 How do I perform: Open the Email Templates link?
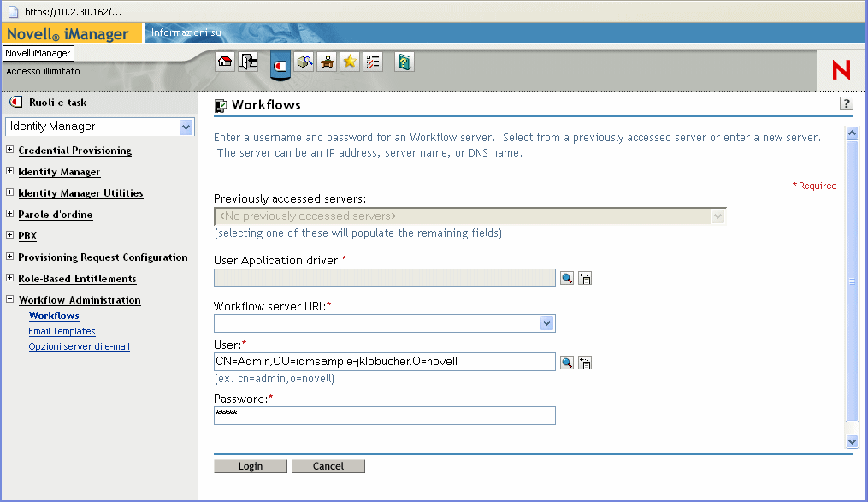click(62, 331)
